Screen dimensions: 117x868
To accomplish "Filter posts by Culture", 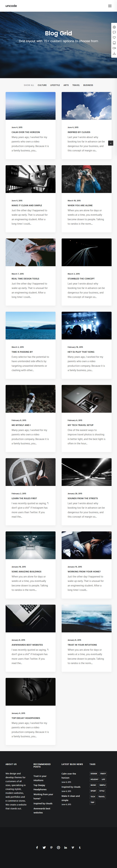I will [x=42, y=85].
